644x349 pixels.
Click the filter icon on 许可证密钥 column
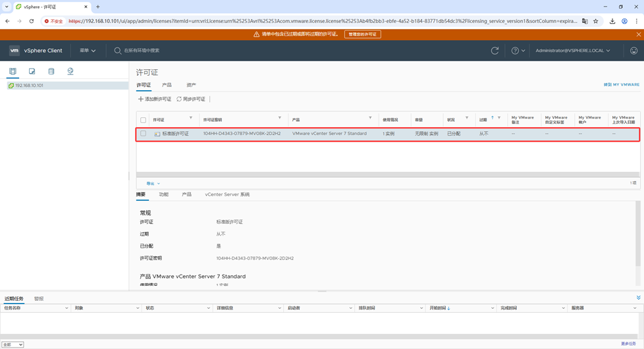click(x=280, y=119)
